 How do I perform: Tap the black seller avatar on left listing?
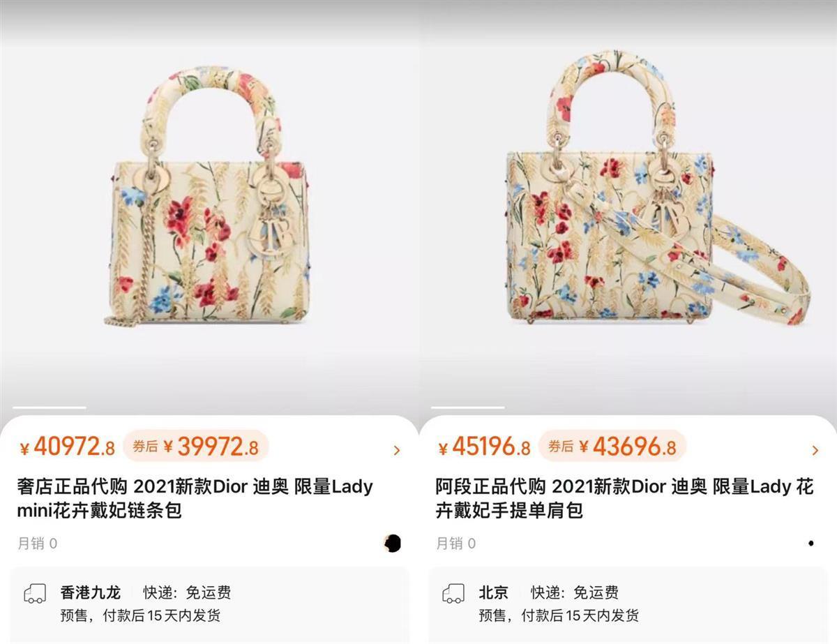point(393,543)
